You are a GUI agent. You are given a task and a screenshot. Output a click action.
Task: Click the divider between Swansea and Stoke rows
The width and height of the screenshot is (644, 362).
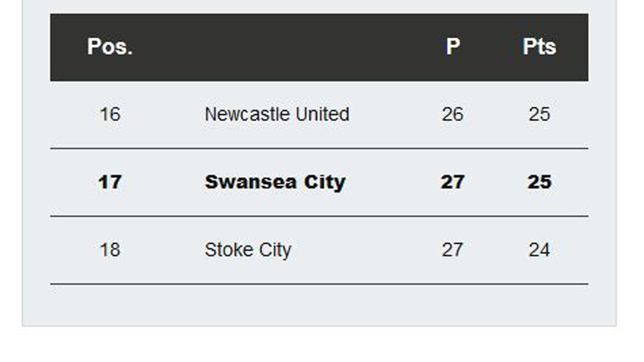319,217
